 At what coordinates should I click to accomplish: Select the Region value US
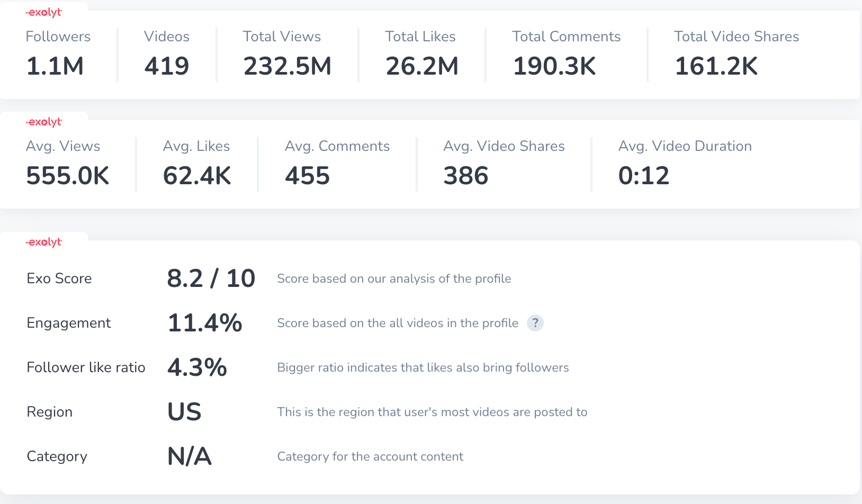pyautogui.click(x=184, y=412)
